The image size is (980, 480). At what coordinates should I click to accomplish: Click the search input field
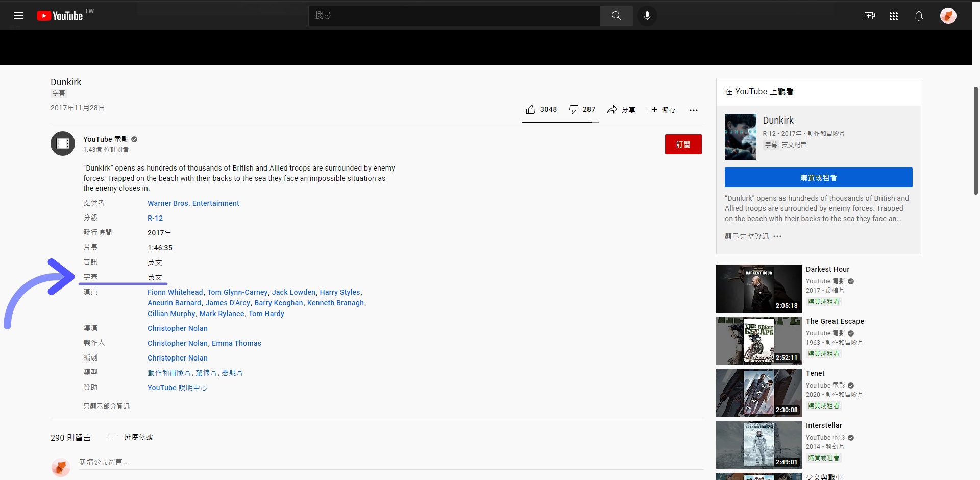click(454, 16)
